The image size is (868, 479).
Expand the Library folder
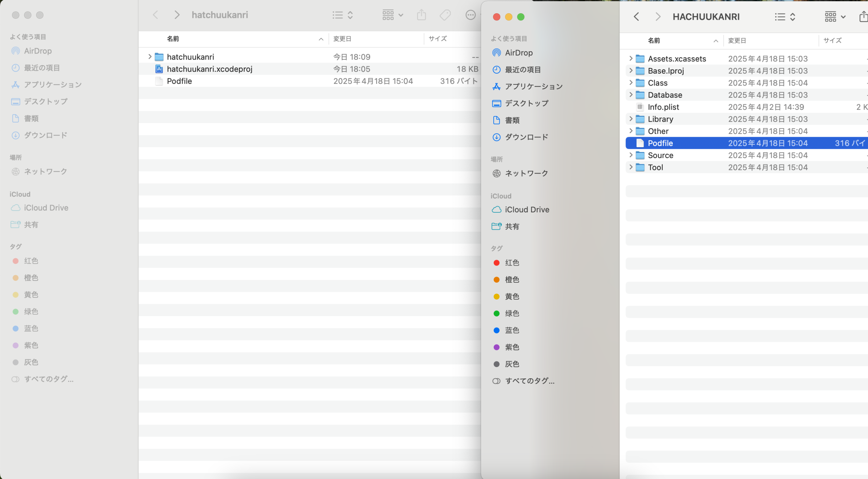pos(631,119)
